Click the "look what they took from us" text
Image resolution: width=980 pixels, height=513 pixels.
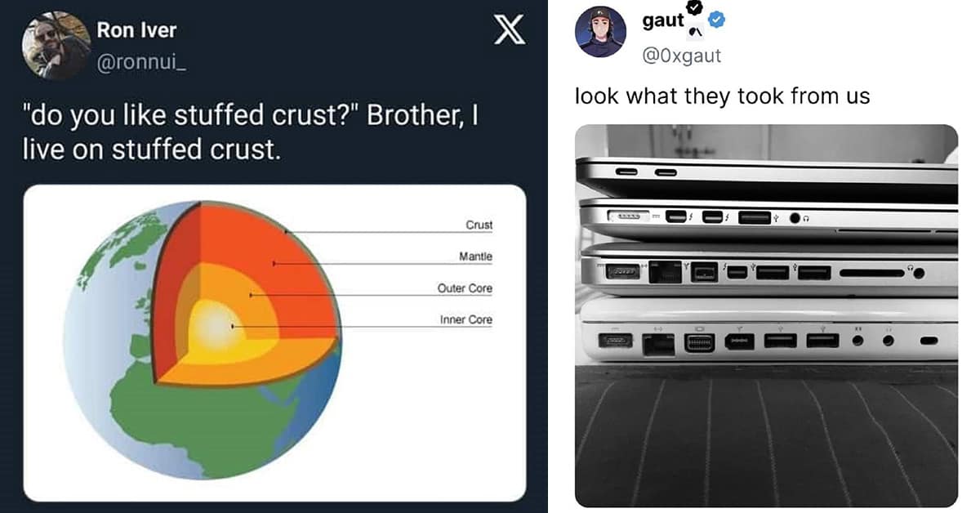pos(723,96)
